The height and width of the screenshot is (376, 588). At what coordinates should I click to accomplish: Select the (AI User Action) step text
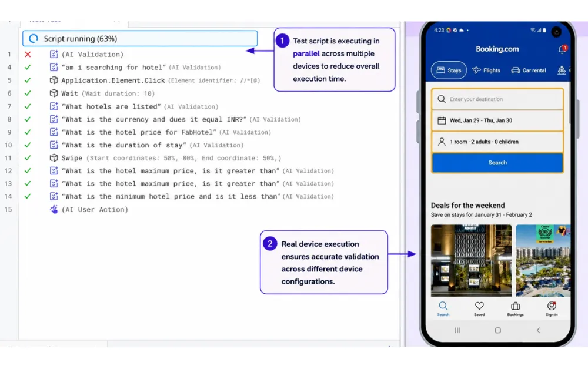[95, 209]
